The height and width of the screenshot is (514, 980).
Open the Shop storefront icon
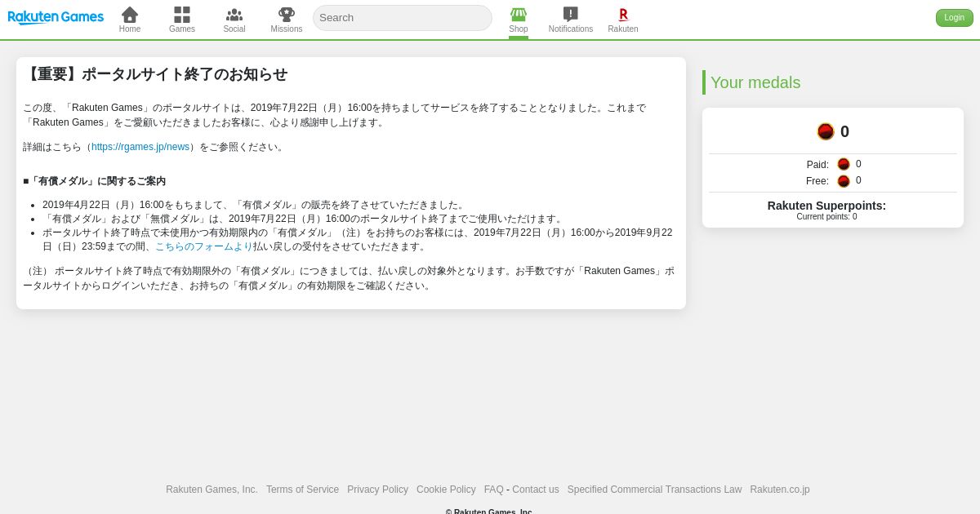(519, 14)
